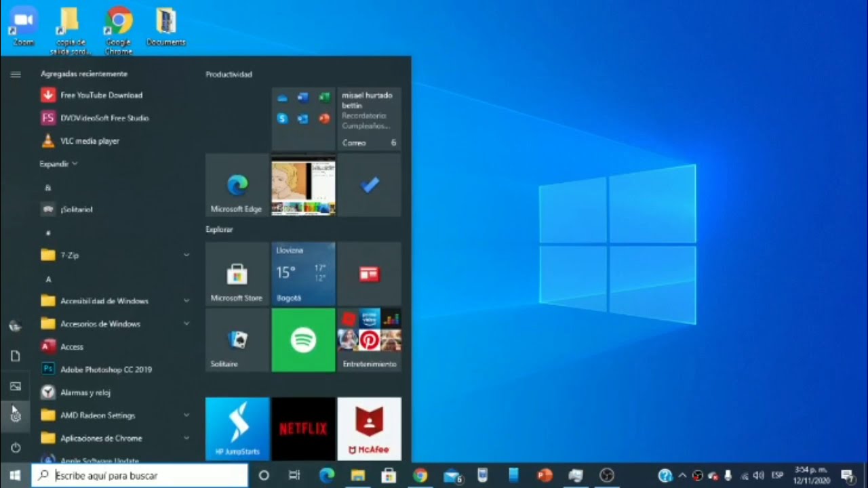
Task: Open the Bogotá weather tile
Action: 303,273
